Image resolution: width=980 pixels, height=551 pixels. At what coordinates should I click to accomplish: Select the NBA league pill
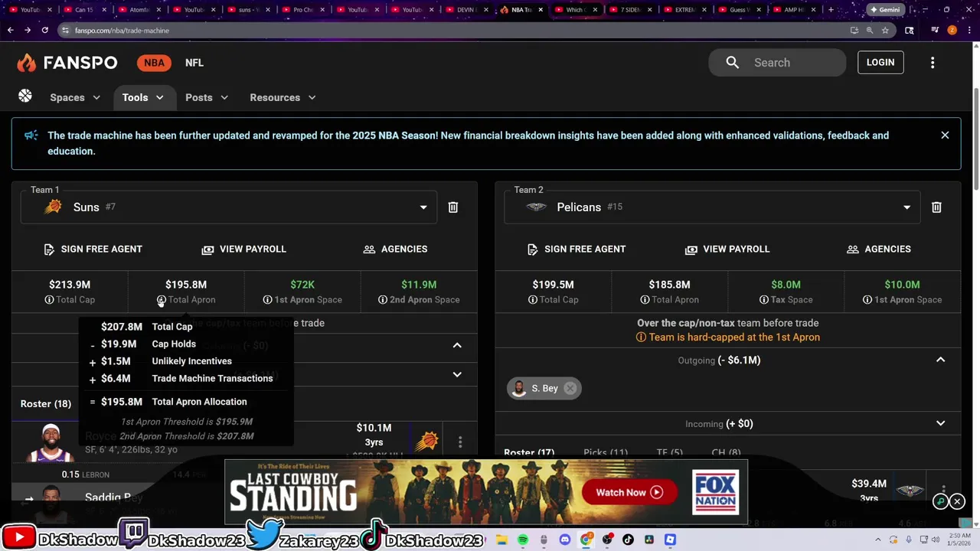click(154, 63)
